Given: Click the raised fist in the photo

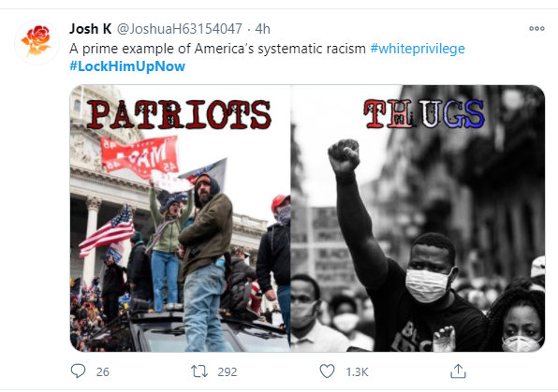Looking at the screenshot, I should click(x=344, y=156).
